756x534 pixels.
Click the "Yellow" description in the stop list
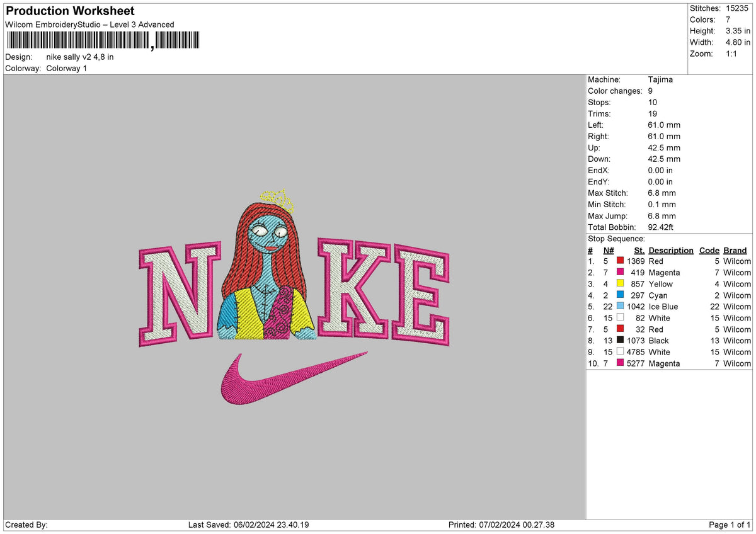click(660, 284)
